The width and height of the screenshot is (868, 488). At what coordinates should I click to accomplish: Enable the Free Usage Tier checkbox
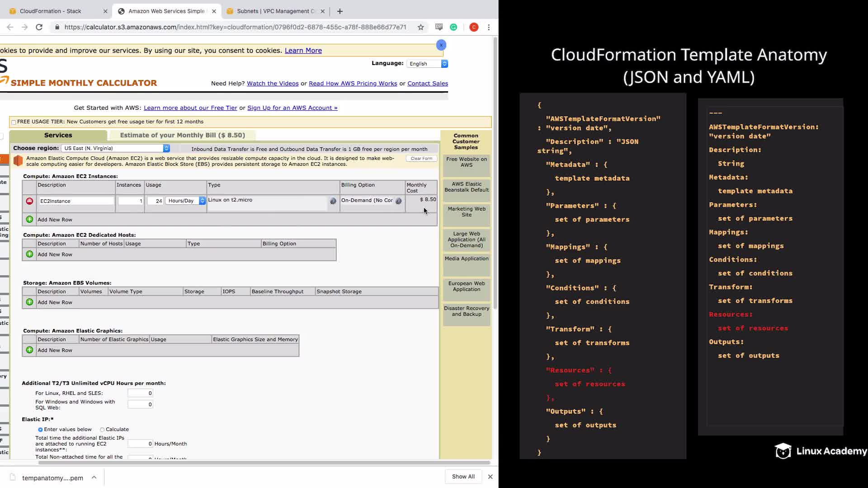pos(14,122)
